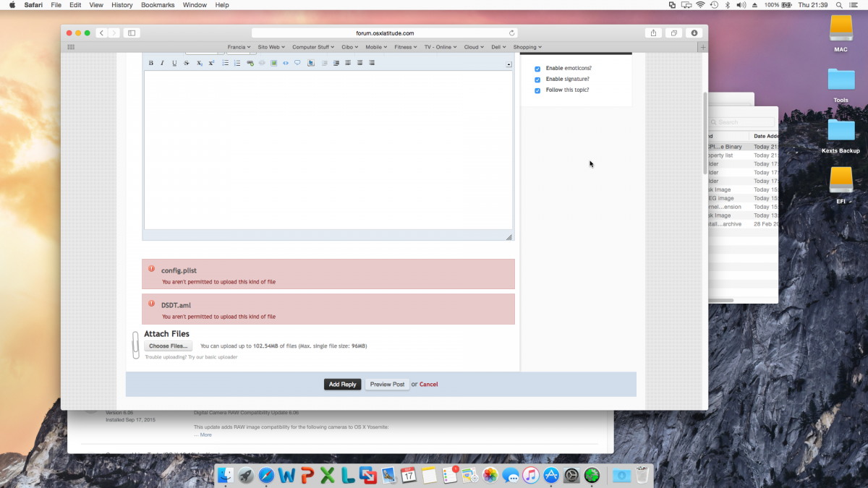Disable the Enable emoticons checkbox
Screen dimensions: 868x488
(537, 69)
